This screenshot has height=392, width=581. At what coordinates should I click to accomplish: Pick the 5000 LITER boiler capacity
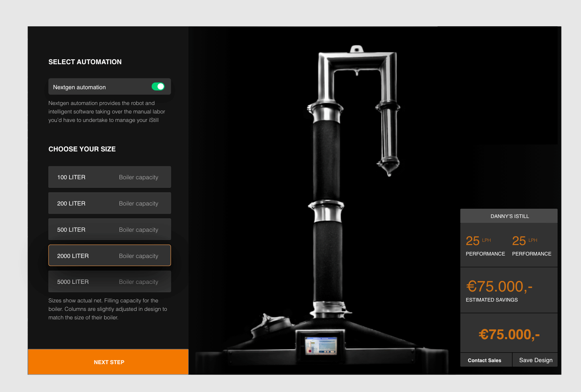click(109, 281)
